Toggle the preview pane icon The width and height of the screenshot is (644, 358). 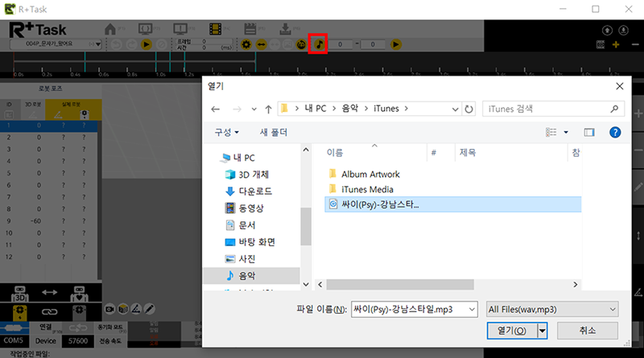(588, 132)
